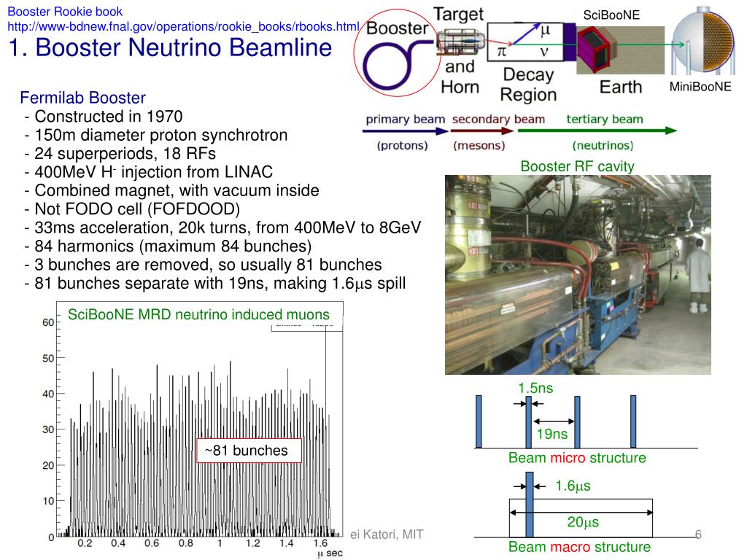Click bullet '3 bunches are removed'
This screenshot has height=560, width=747.
[x=203, y=265]
